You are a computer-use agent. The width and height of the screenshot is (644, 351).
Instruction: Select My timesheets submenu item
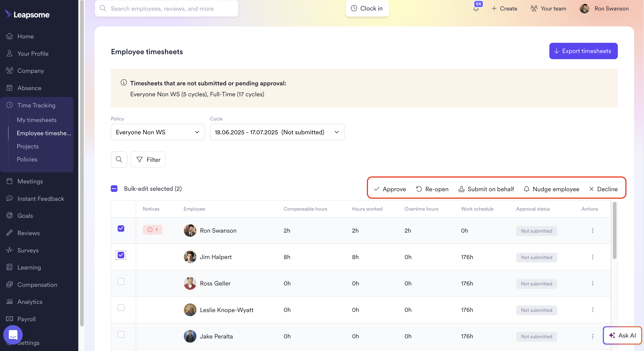pos(37,120)
